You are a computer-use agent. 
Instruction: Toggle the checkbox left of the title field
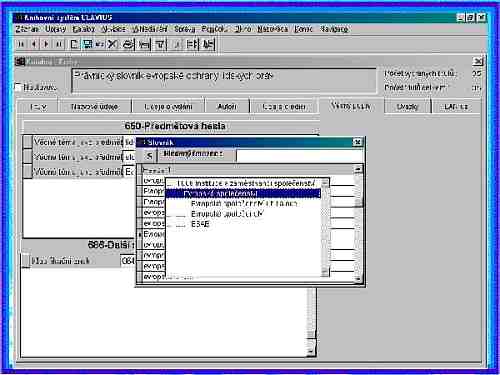(x=18, y=87)
